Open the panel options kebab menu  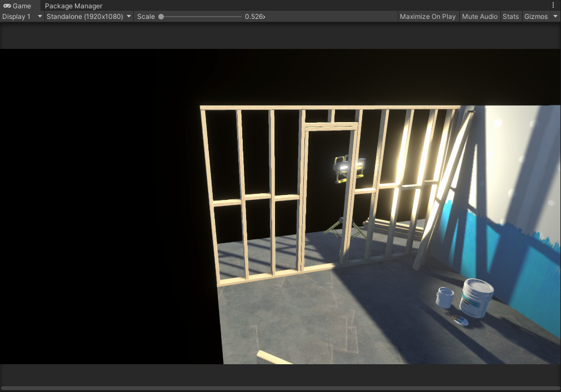(x=553, y=5)
